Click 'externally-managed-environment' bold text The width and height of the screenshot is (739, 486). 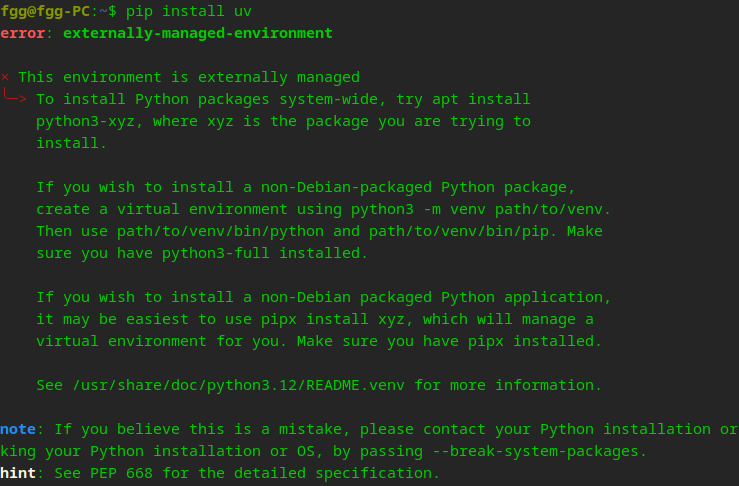pyautogui.click(x=198, y=33)
